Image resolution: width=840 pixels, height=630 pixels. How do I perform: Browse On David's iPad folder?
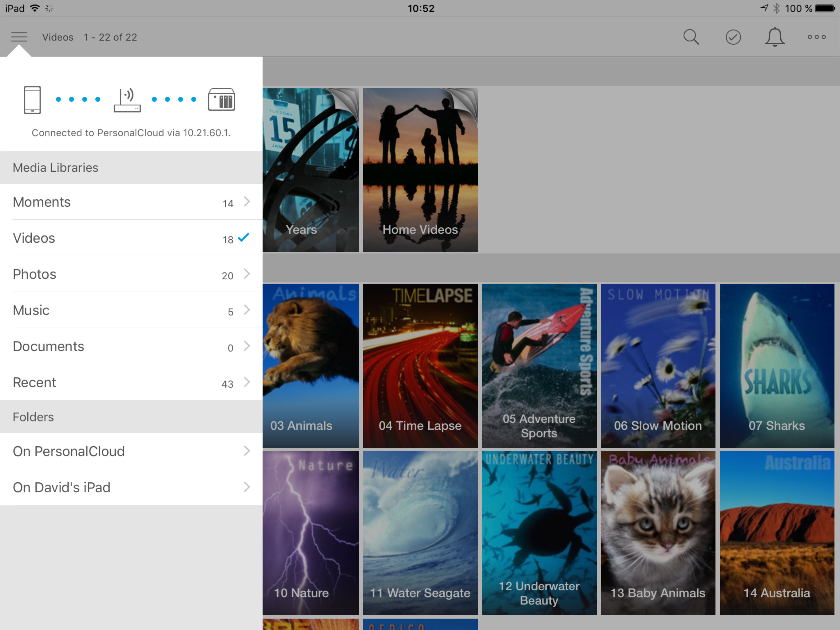[131, 487]
